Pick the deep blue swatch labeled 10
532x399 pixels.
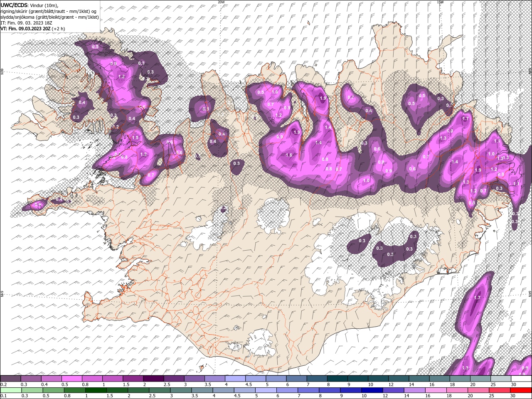(x=372, y=390)
